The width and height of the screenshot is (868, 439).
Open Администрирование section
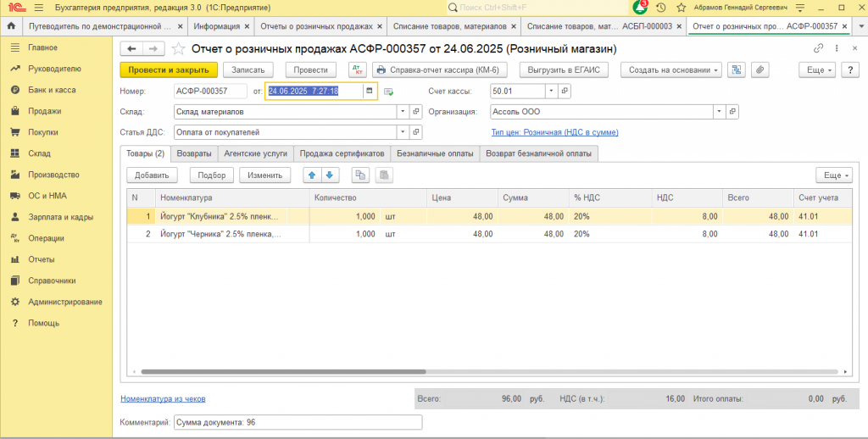click(65, 302)
